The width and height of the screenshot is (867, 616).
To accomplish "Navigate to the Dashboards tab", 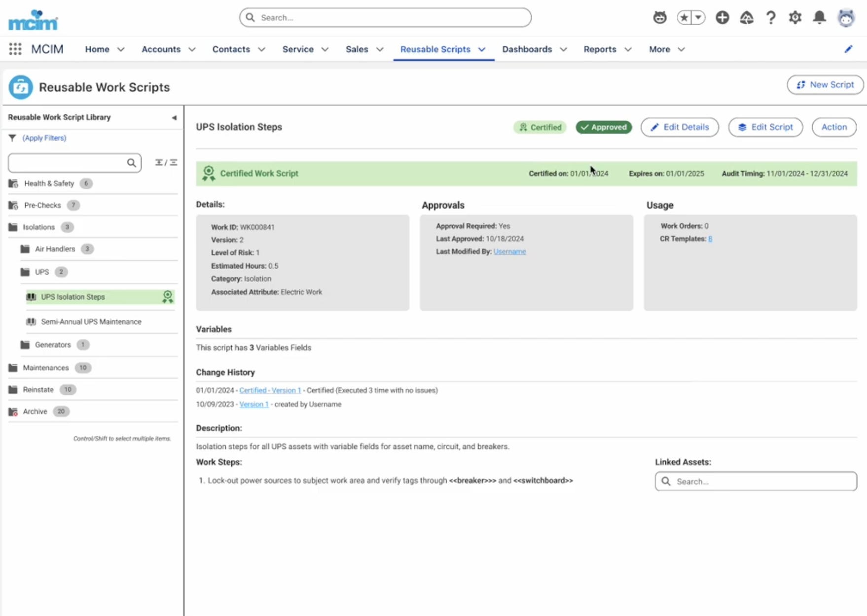I will point(527,49).
